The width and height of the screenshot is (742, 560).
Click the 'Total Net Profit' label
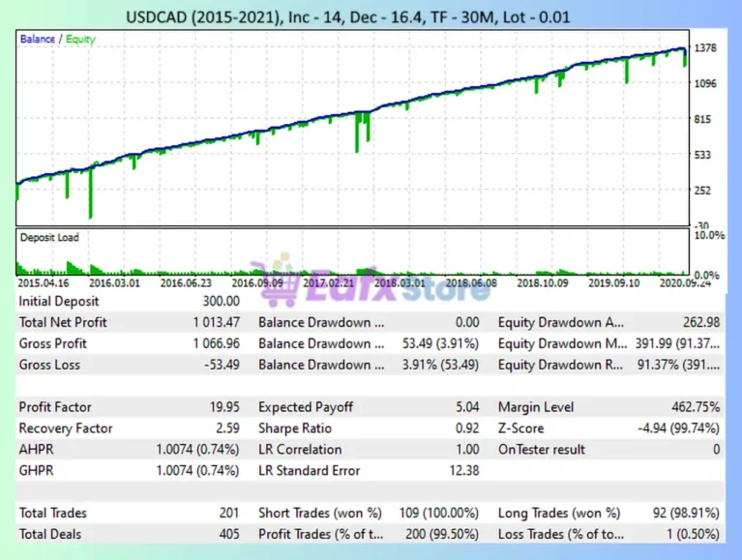click(x=63, y=323)
